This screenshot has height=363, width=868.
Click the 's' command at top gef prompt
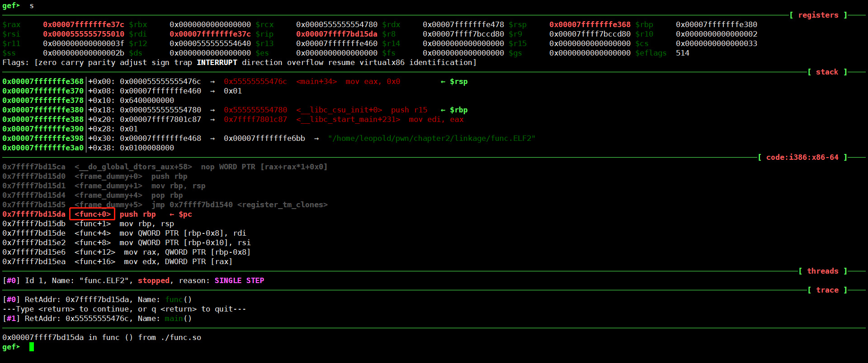tap(32, 5)
